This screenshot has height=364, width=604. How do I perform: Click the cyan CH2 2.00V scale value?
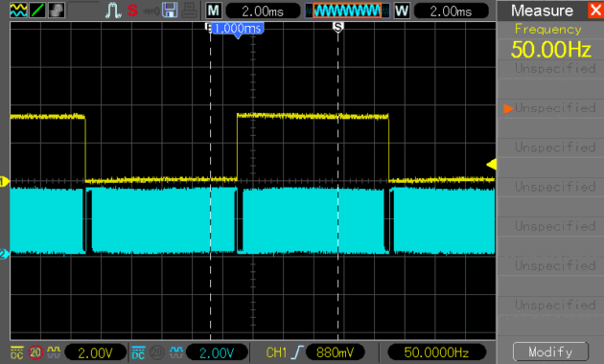coord(217,353)
